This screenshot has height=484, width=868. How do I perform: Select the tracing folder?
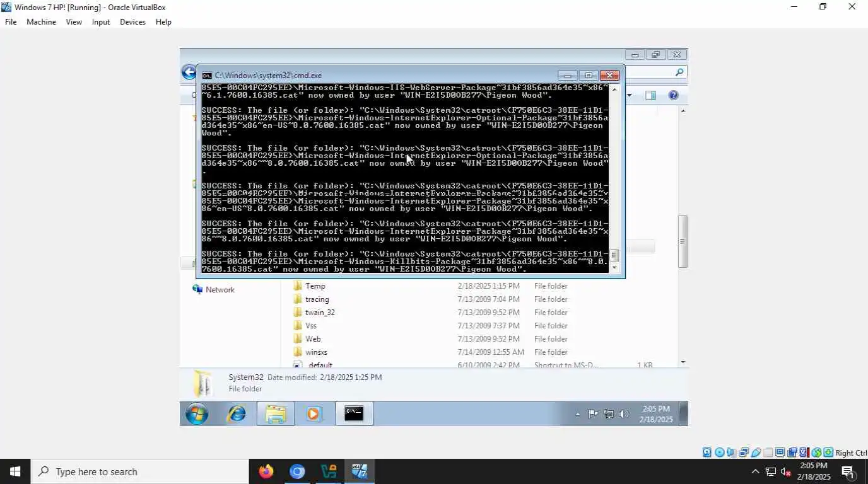click(317, 299)
